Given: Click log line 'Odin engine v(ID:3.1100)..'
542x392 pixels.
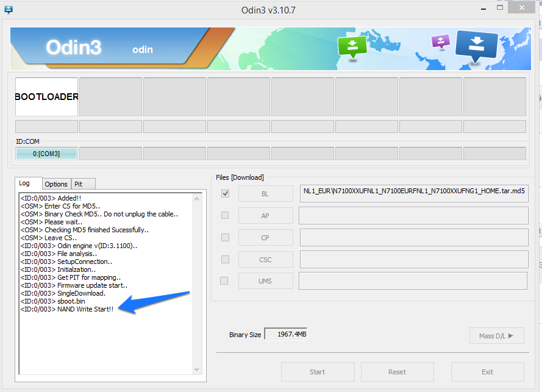Looking at the screenshot, I should pyautogui.click(x=79, y=246).
